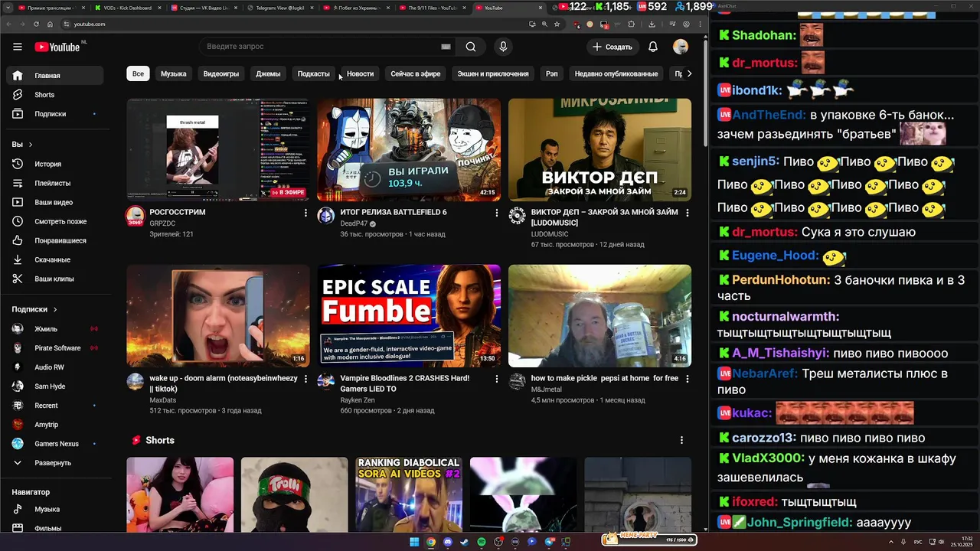This screenshot has width=980, height=551.
Task: Open the Sam Hyde subscription channel
Action: 54,386
